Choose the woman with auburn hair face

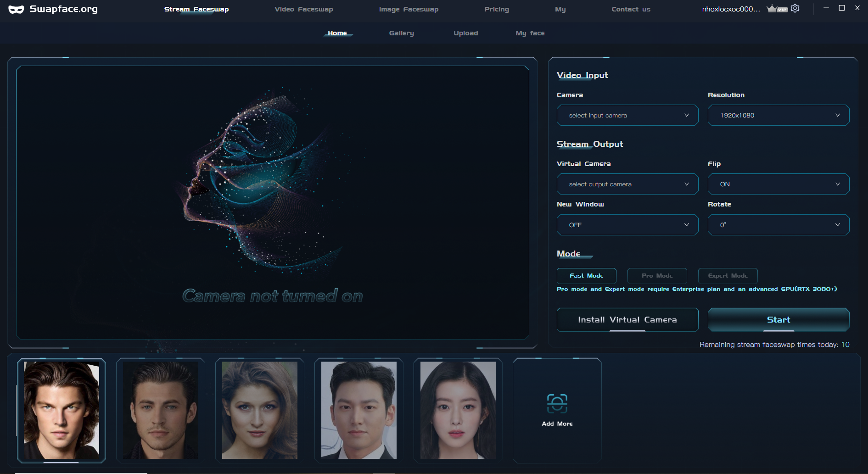coord(260,410)
